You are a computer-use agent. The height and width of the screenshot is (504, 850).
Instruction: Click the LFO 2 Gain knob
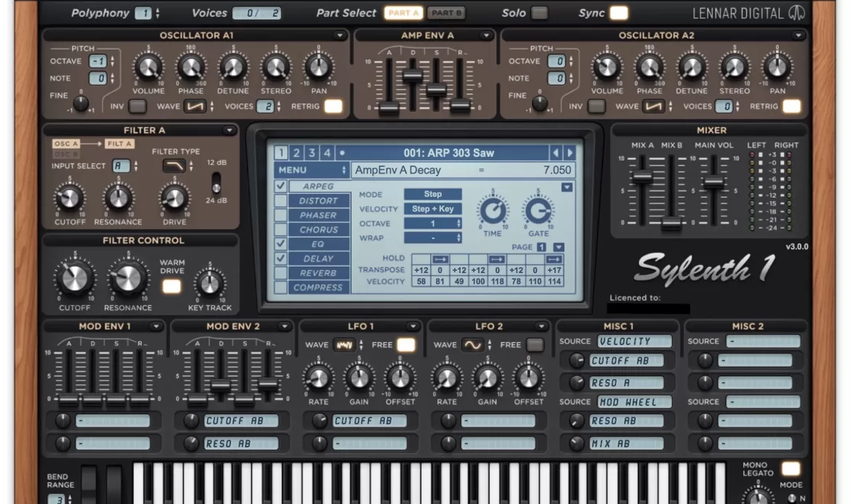(x=487, y=378)
